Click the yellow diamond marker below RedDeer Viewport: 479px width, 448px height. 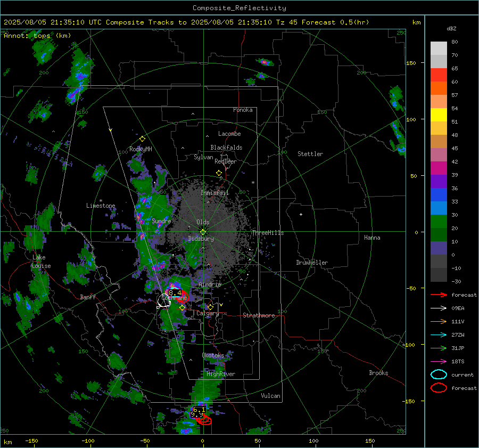(219, 173)
